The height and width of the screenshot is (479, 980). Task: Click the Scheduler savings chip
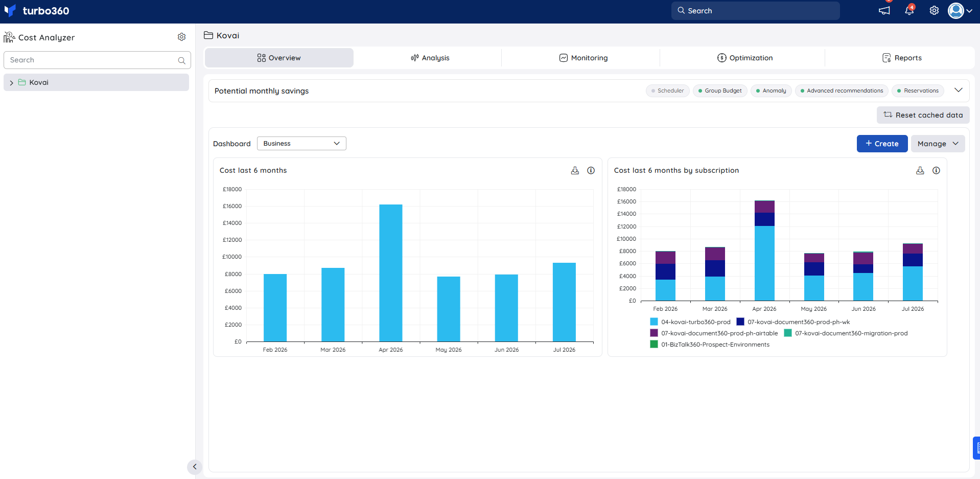[668, 90]
